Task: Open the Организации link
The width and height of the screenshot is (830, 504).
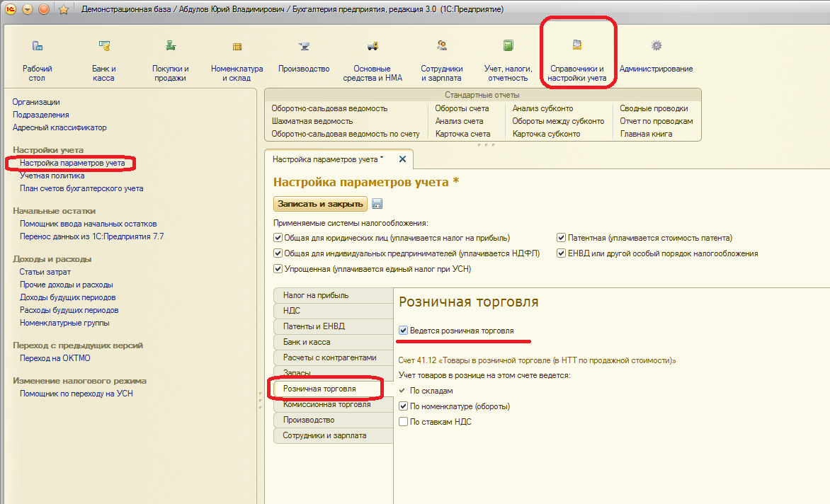Action: 36,102
